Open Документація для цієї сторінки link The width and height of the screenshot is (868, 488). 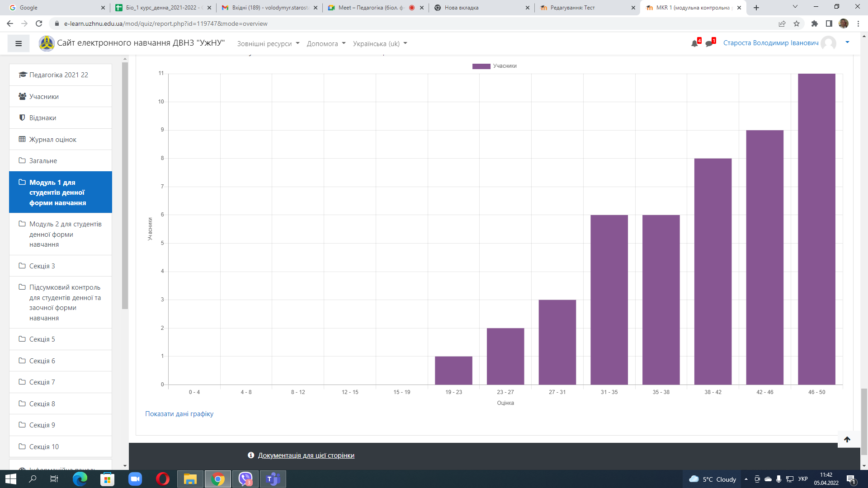[306, 455]
